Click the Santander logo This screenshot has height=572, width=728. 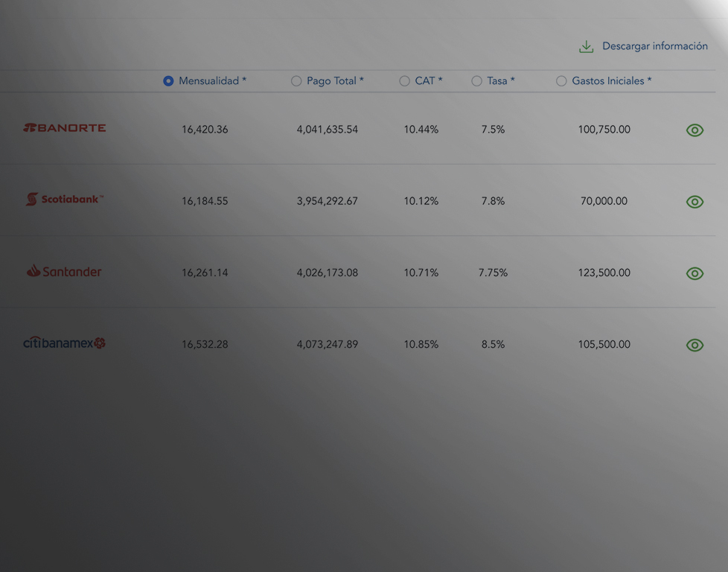(64, 271)
